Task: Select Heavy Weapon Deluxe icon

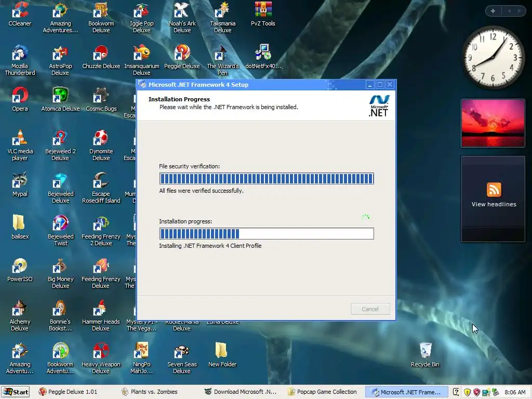Action: click(x=101, y=351)
